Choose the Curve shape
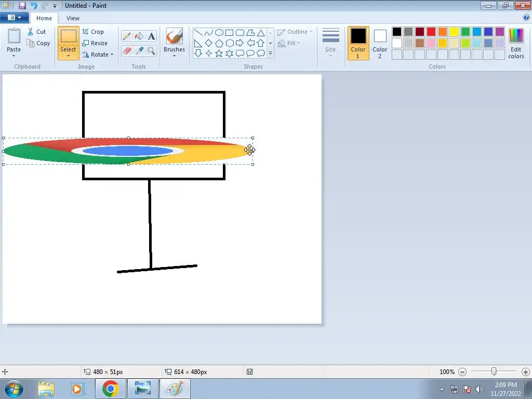The image size is (532, 399). pos(209,33)
